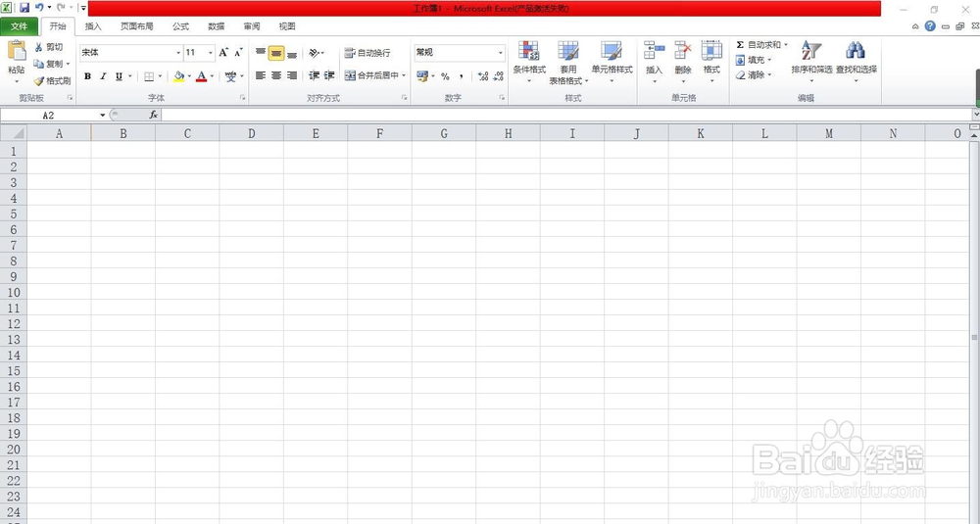Open the File (文件) tab
The height and width of the screenshot is (524, 980).
click(x=20, y=26)
